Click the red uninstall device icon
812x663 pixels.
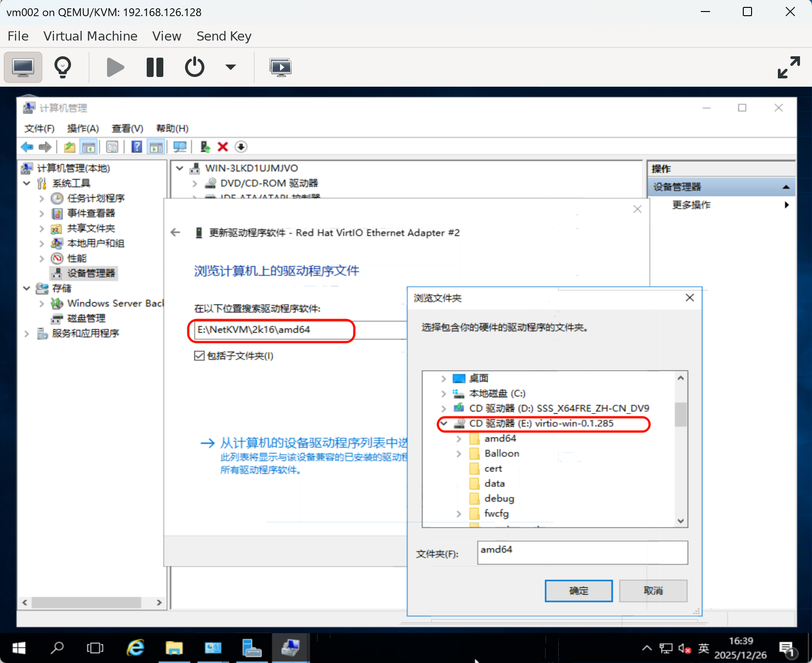[223, 147]
